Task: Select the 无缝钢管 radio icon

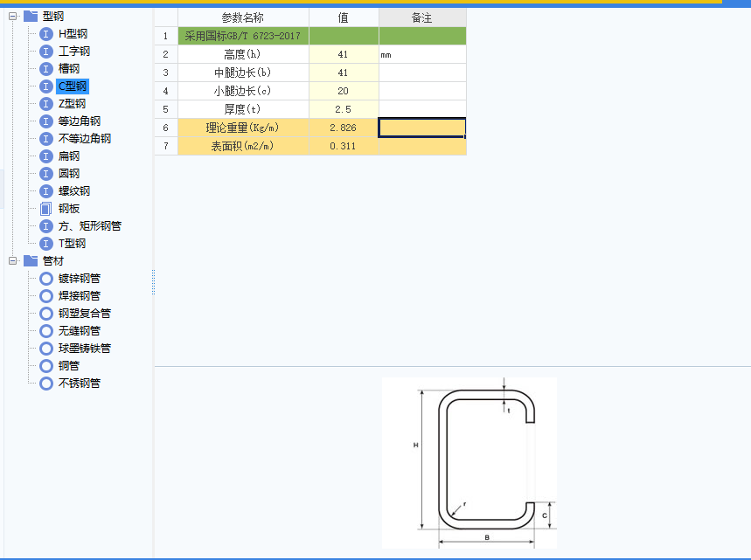Action: pos(45,330)
